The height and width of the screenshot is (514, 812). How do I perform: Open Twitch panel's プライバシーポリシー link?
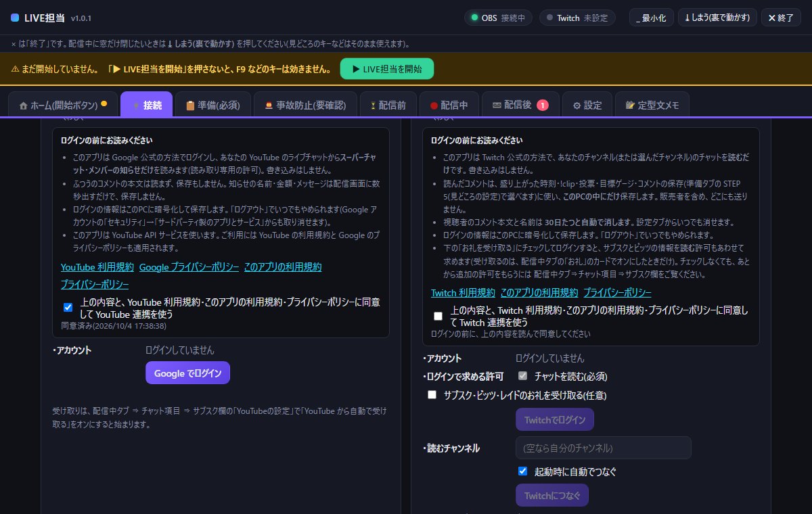tap(617, 293)
